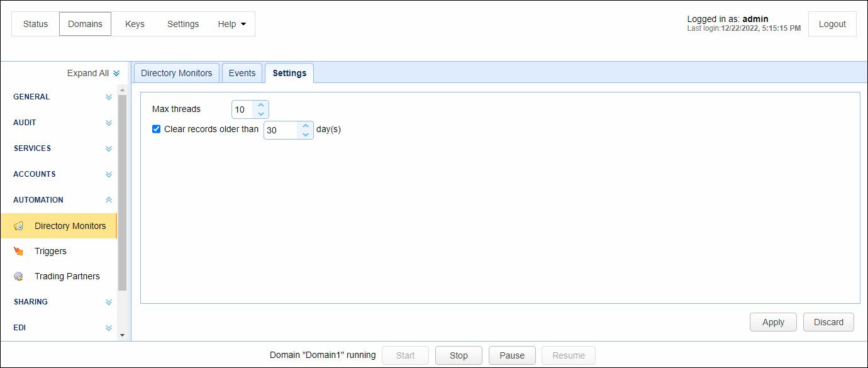
Task: Switch to the Events tab
Action: pyautogui.click(x=242, y=73)
